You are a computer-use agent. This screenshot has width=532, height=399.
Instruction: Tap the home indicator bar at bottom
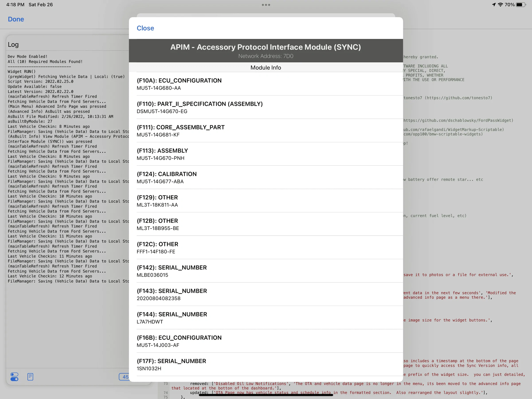point(266,395)
